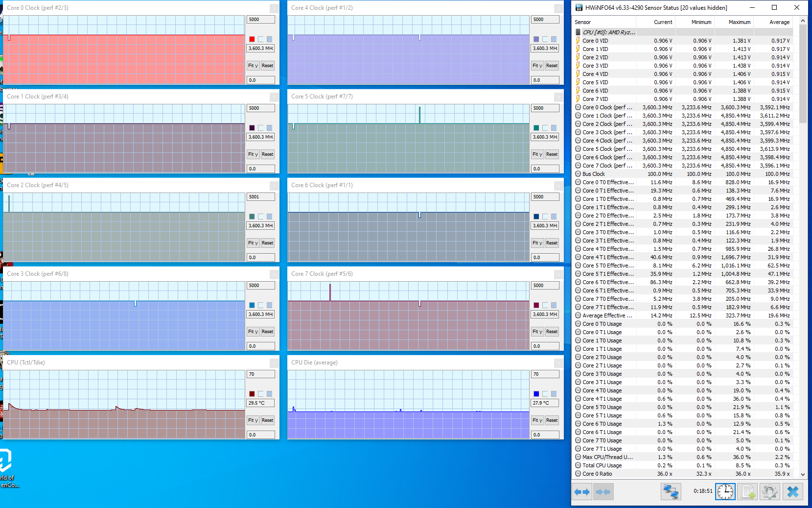Reset the elapsed time clock icon
The image size is (812, 508).
725,492
